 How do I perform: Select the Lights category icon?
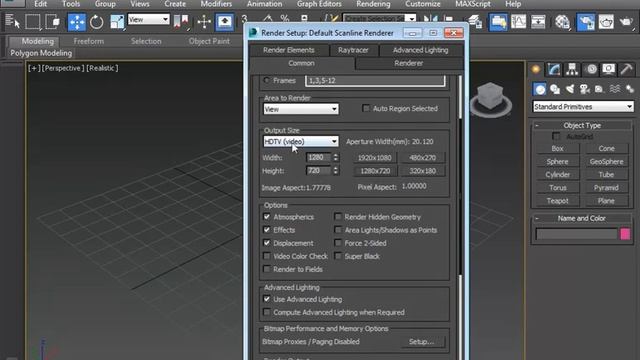570,89
